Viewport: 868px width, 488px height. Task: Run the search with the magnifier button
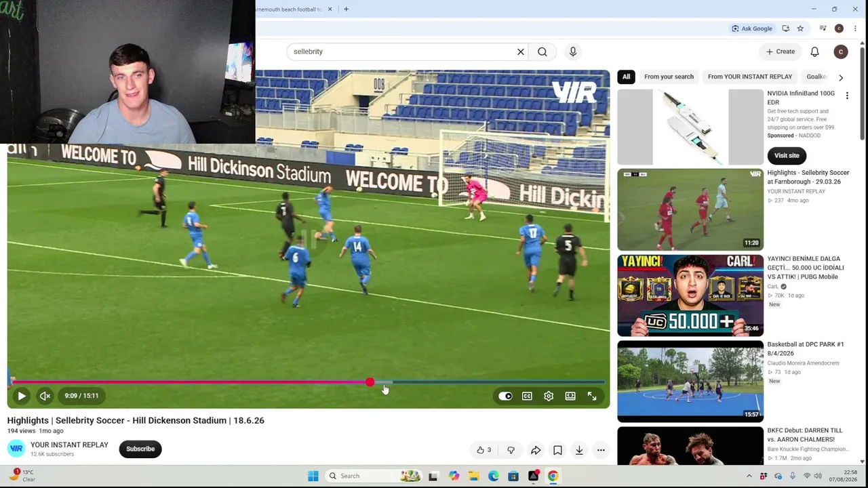tap(542, 52)
